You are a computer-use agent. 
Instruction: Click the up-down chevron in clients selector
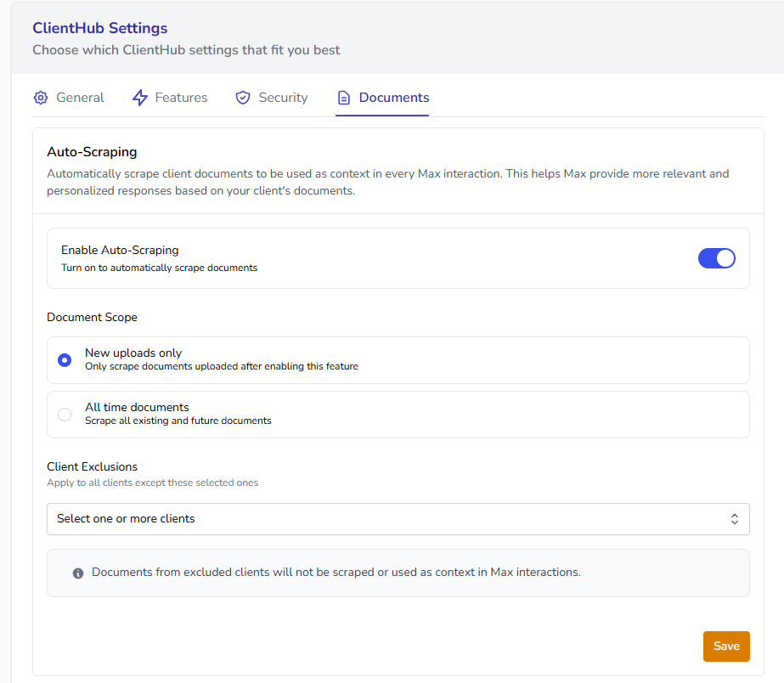[735, 519]
